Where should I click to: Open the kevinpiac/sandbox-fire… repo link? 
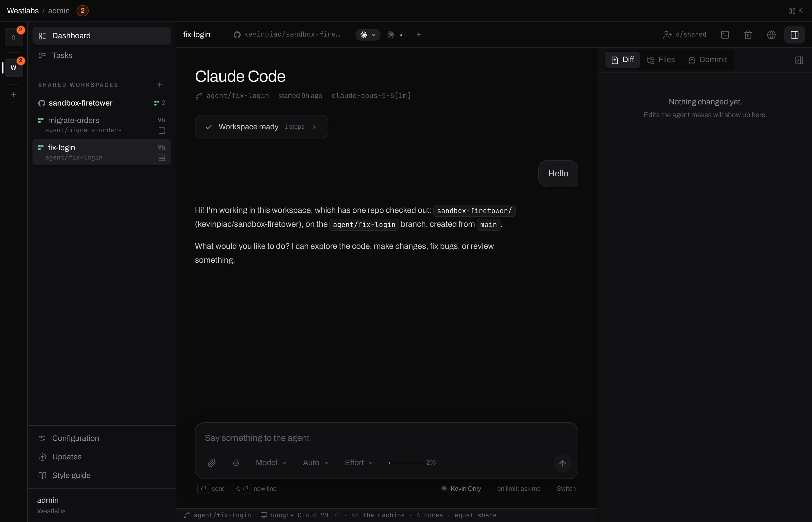[287, 35]
